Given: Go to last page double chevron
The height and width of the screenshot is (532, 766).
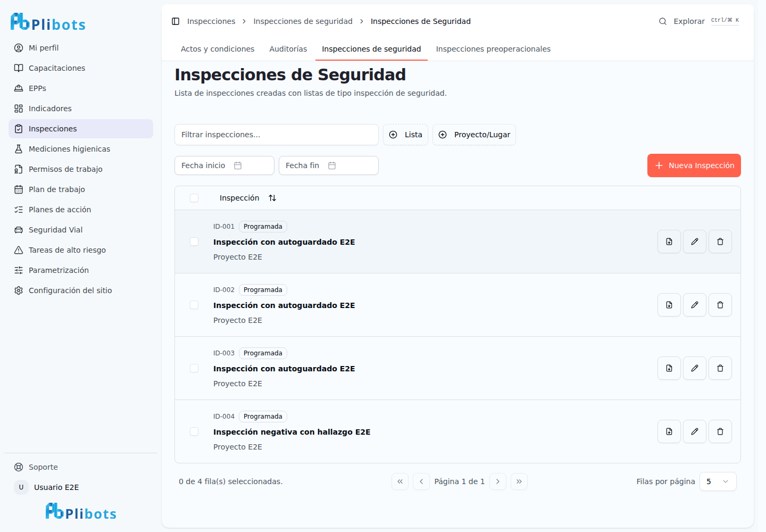Looking at the screenshot, I should click(x=519, y=481).
